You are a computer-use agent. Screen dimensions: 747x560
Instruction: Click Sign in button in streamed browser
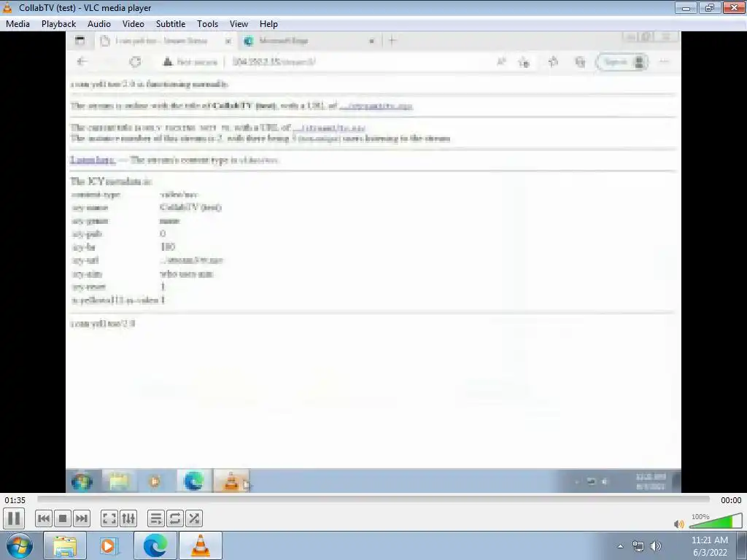(x=623, y=62)
